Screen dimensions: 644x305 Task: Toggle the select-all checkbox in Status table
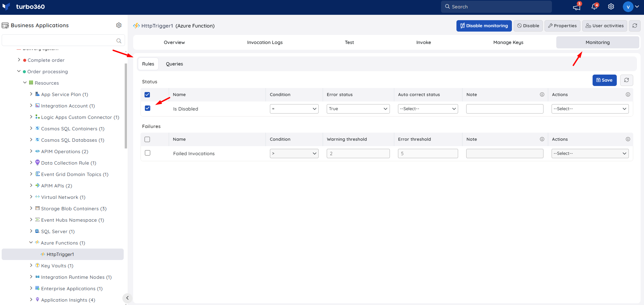(x=147, y=95)
